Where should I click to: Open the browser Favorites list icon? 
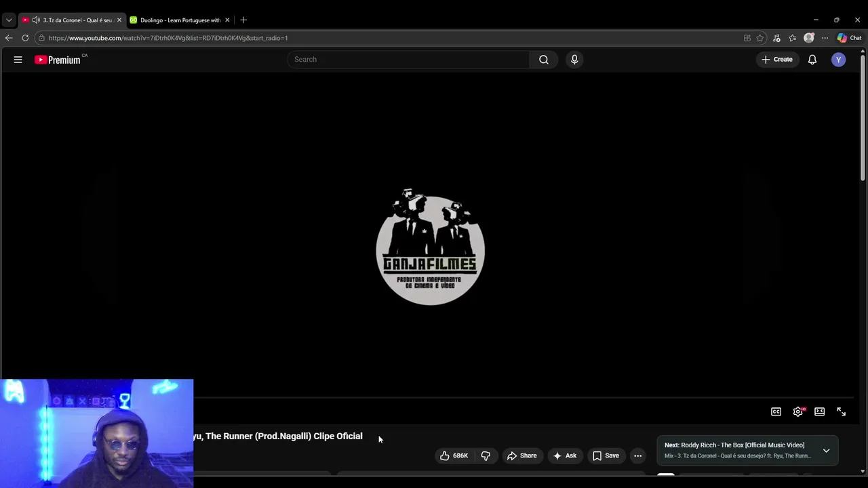tap(793, 38)
